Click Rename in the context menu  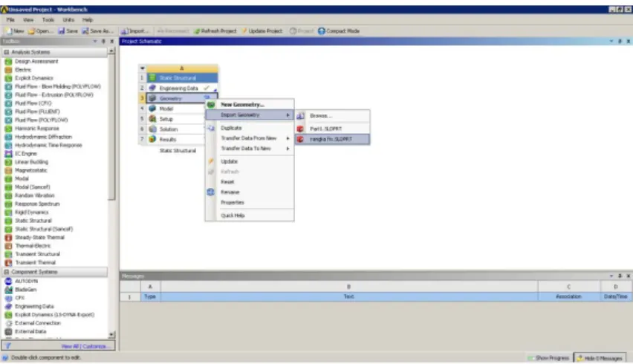pos(250,192)
